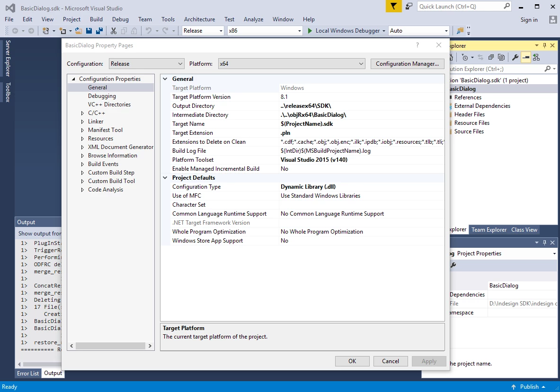Click the Undo arrow icon

point(149,31)
